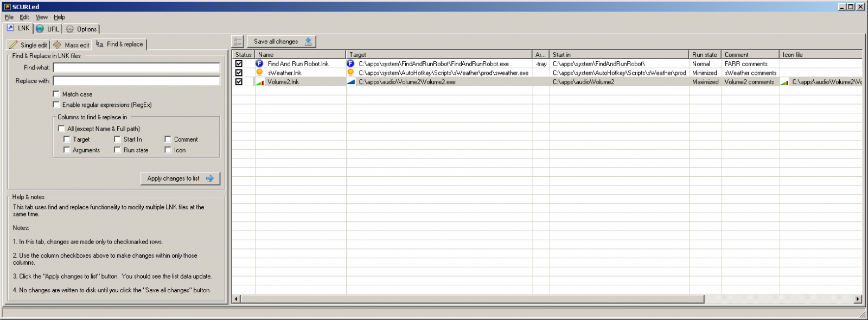Viewport: 868px width, 320px height.
Task: Click the Volume2.exe target icon
Action: point(350,82)
